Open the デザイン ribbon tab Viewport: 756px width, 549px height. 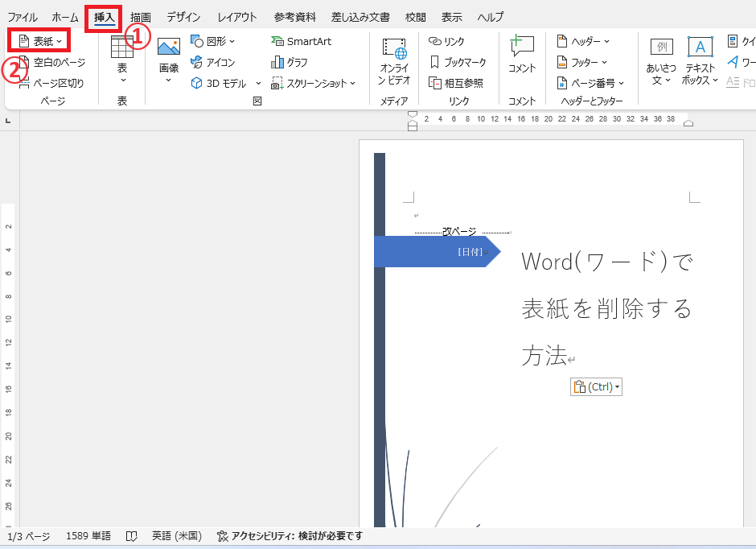[x=183, y=18]
